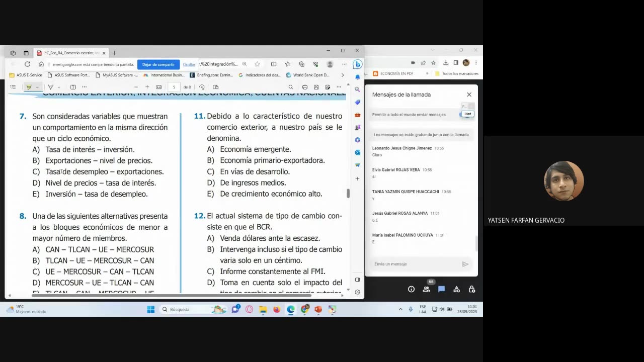Screen dimensions: 644x362
Task: Toggle Meet chat panel icon
Action: (441, 289)
